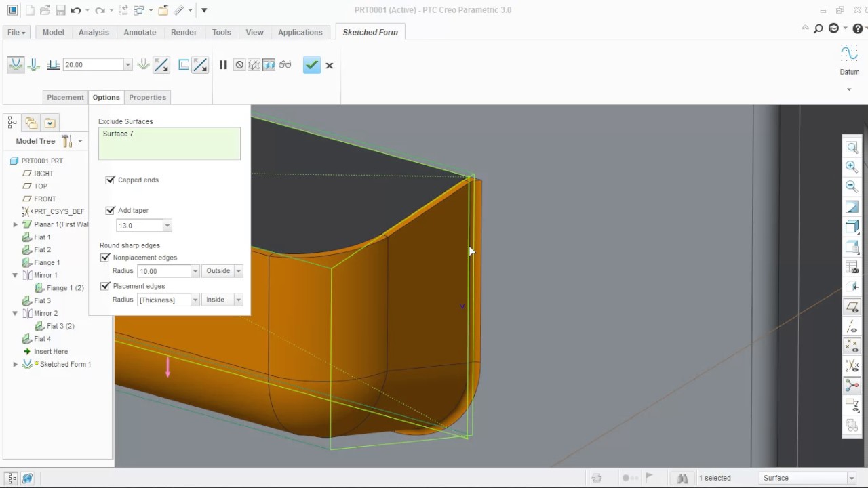The width and height of the screenshot is (868, 488).
Task: Toggle the spin center icon
Action: 852,386
